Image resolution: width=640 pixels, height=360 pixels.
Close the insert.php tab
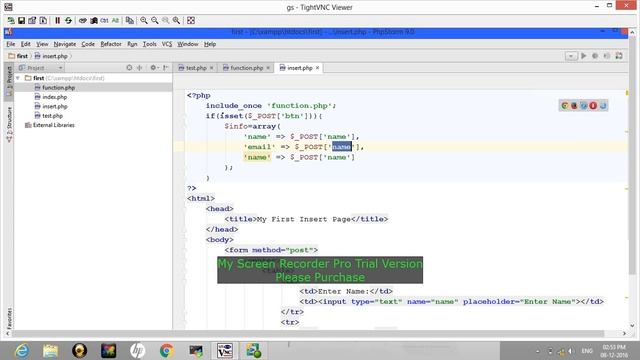point(318,68)
